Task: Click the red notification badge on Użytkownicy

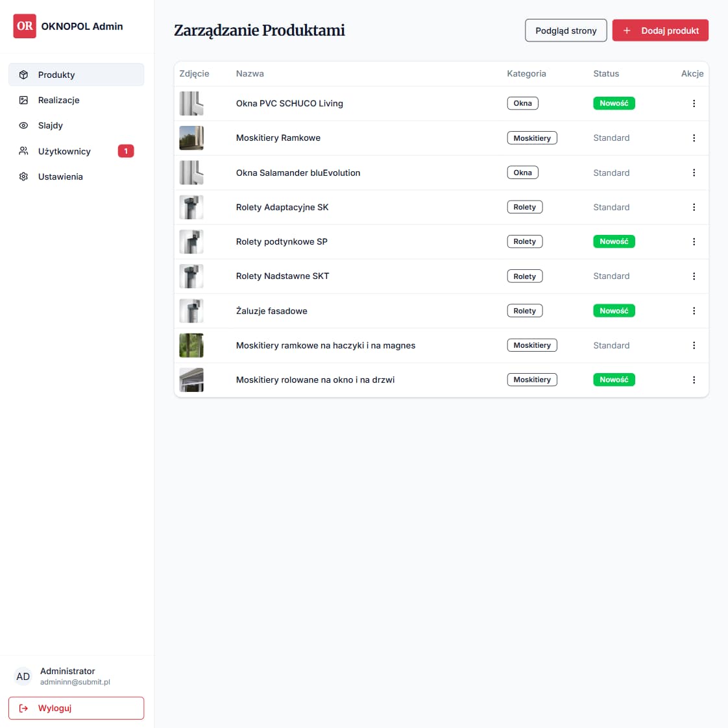Action: pyautogui.click(x=126, y=151)
